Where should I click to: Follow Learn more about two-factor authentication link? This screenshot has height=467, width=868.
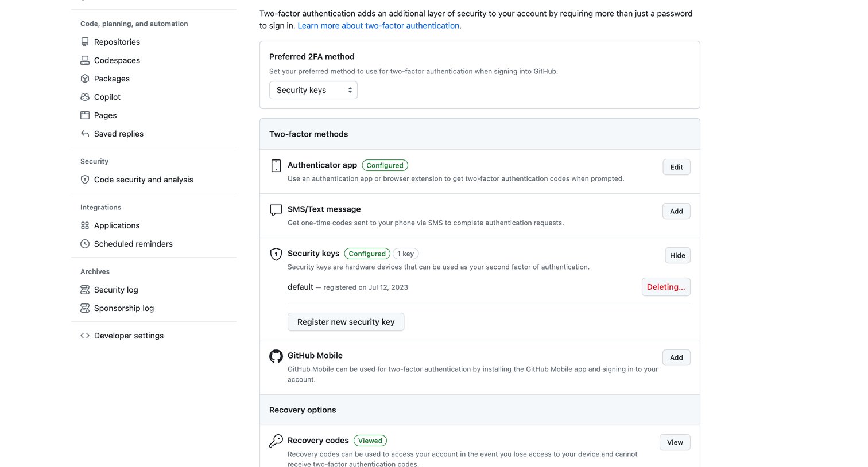pyautogui.click(x=378, y=25)
